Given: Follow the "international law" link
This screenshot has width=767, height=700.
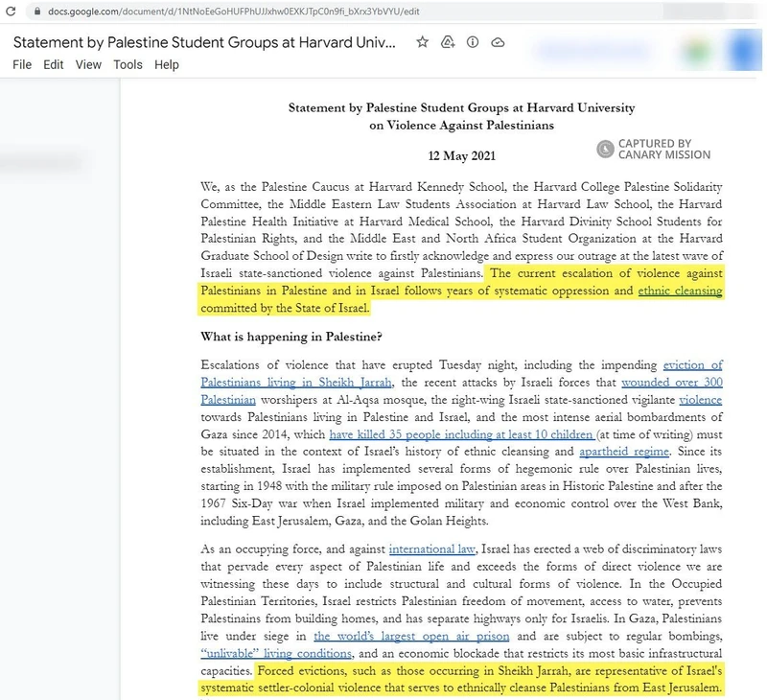Looking at the screenshot, I should [432, 549].
